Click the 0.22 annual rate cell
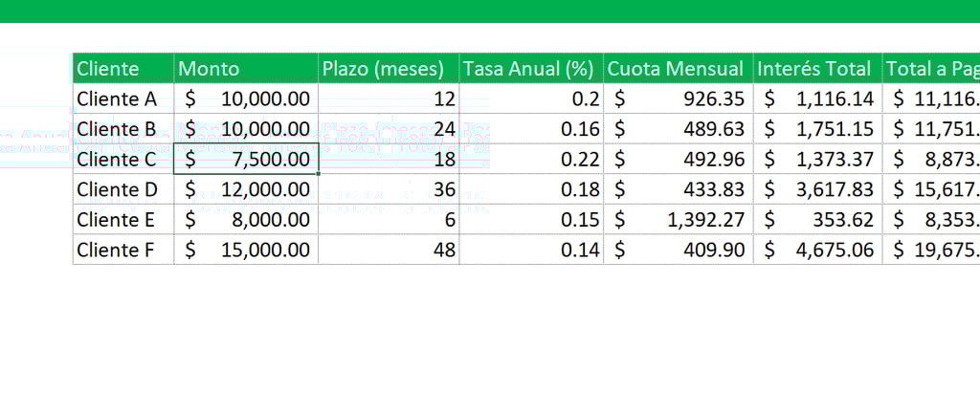This screenshot has height=415, width=980. [530, 159]
